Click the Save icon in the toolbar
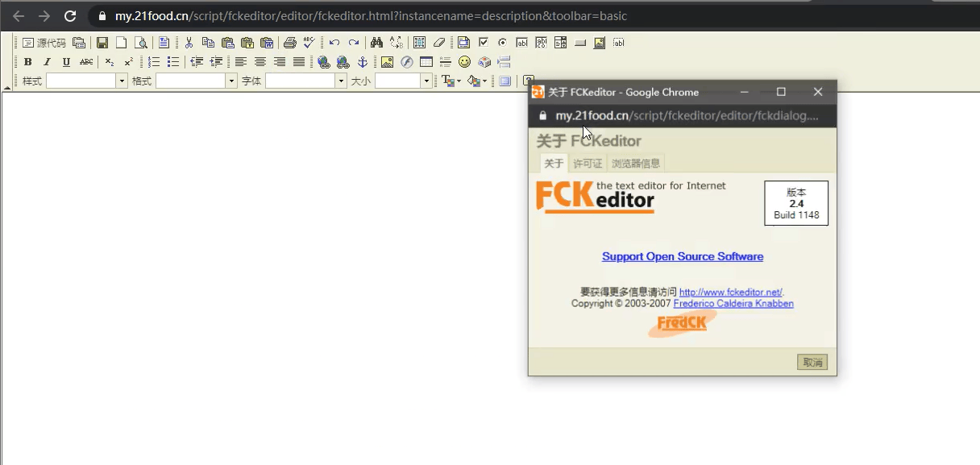This screenshot has height=465, width=980. (x=102, y=43)
